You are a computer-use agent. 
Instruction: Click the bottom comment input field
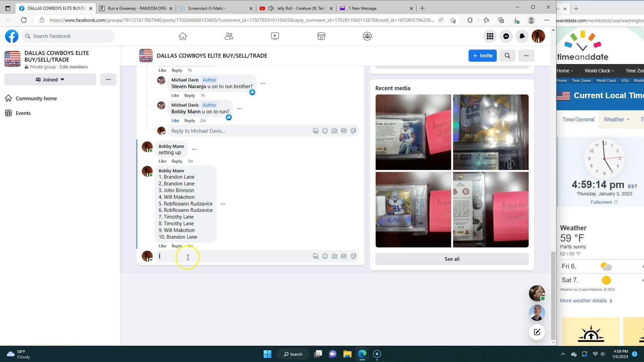235,256
